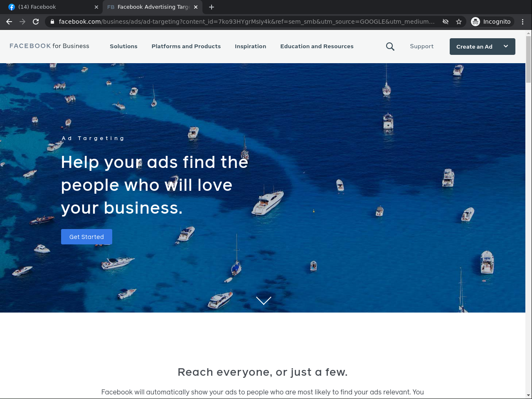Expand the Create an Ad dropdown arrow
The height and width of the screenshot is (399, 532).
(x=506, y=47)
